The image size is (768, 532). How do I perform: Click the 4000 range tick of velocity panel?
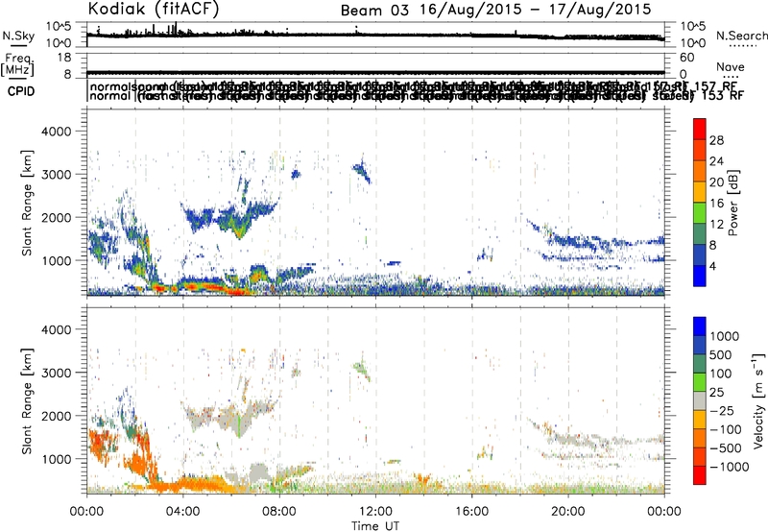click(x=55, y=329)
